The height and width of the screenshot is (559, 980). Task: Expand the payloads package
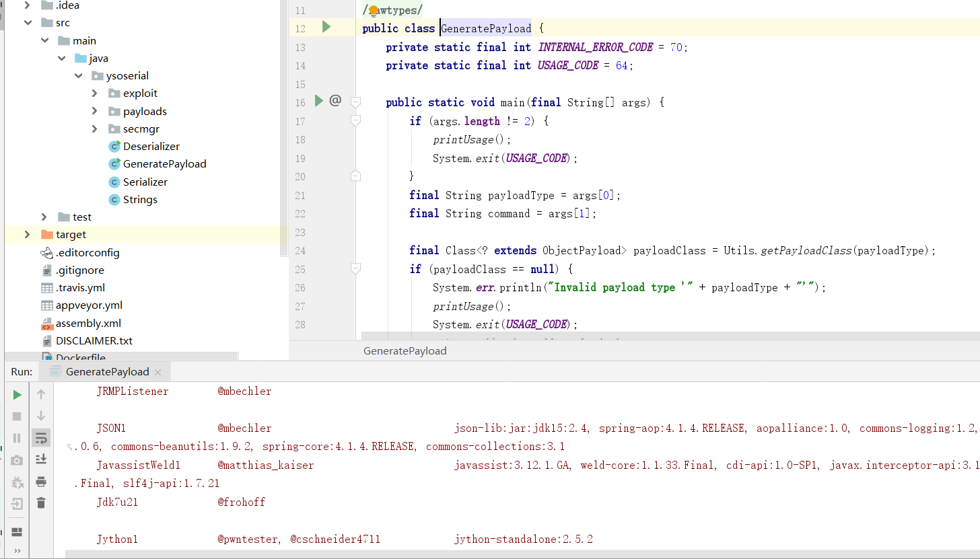click(95, 112)
